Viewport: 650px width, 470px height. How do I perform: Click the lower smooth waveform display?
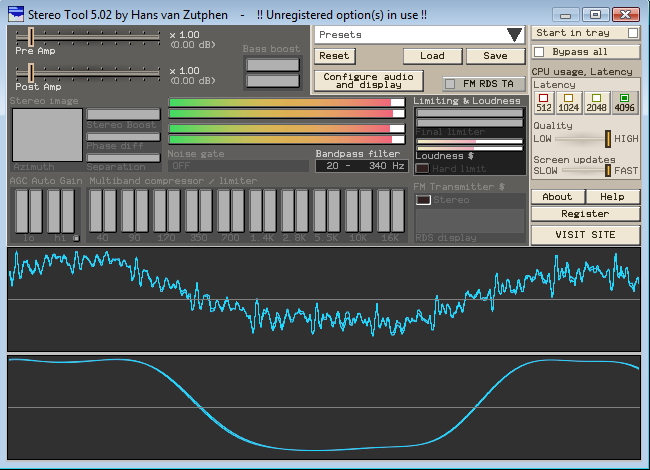point(324,407)
